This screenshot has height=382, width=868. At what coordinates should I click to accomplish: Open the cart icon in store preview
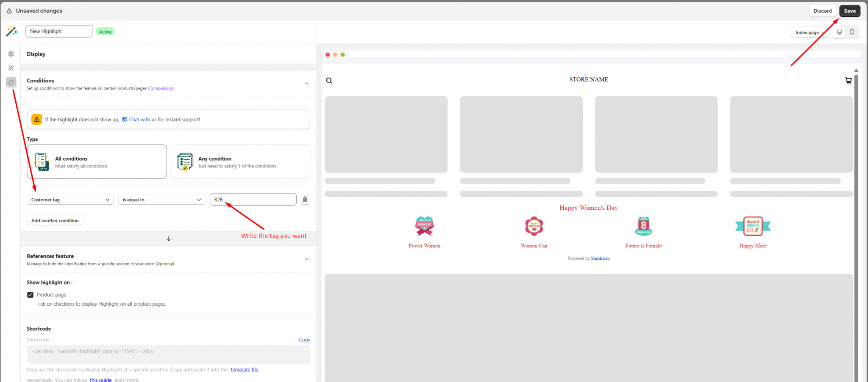pos(848,81)
